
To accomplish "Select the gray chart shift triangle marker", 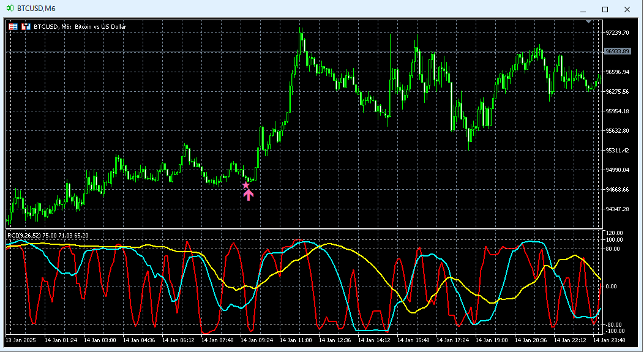I will [x=588, y=21].
